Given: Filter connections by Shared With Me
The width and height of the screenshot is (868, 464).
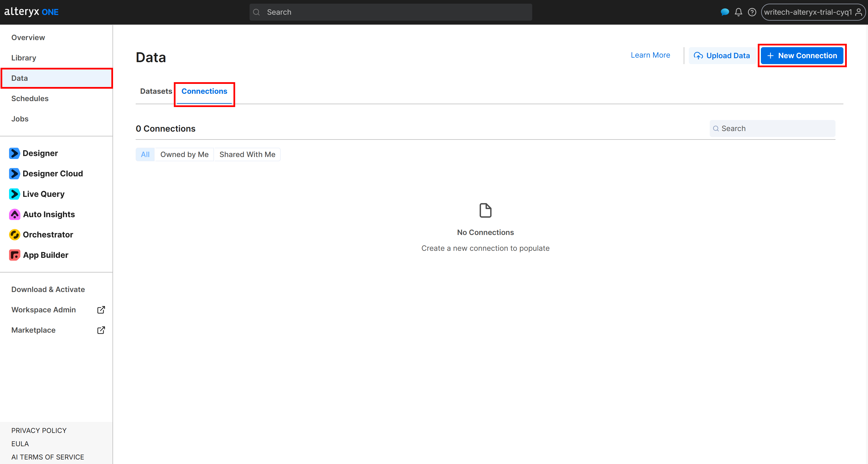Looking at the screenshot, I should 247,154.
